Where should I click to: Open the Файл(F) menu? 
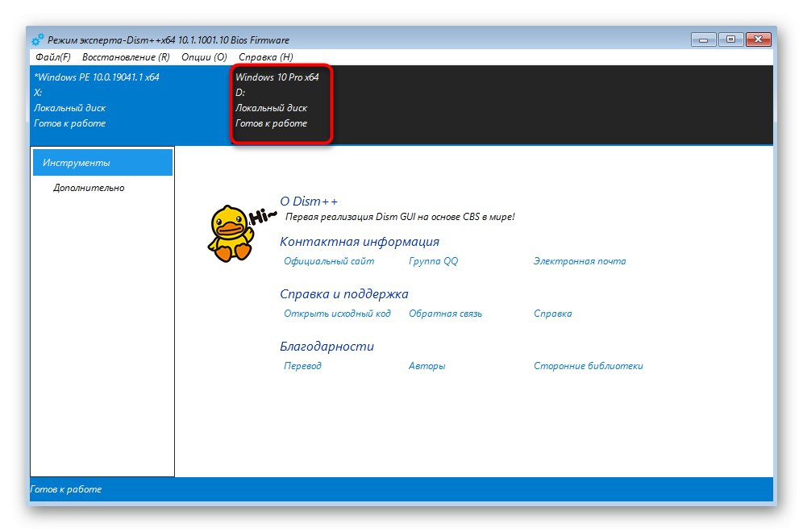click(x=53, y=57)
